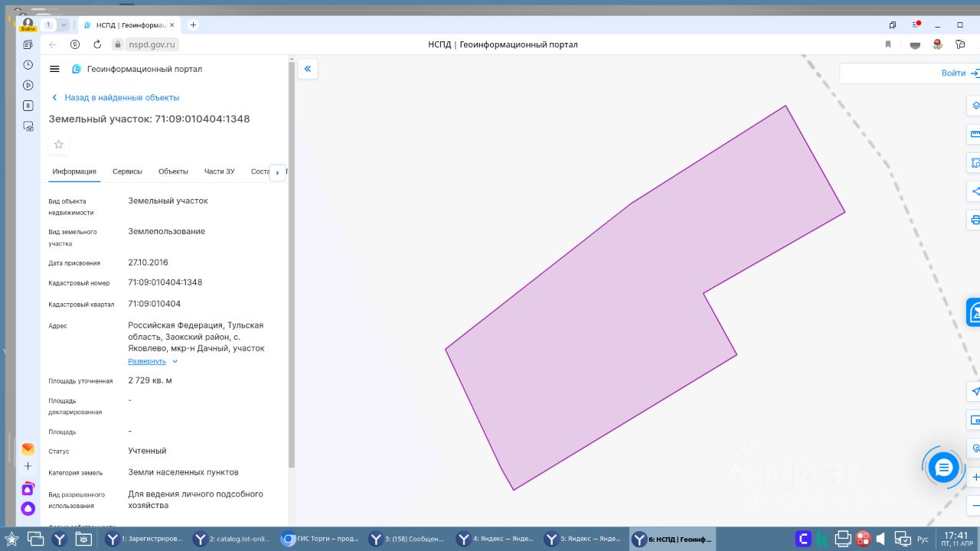Image resolution: width=980 pixels, height=551 pixels.
Task: Click cadastral number 71:09:010404:1348 value
Action: pyautogui.click(x=165, y=282)
